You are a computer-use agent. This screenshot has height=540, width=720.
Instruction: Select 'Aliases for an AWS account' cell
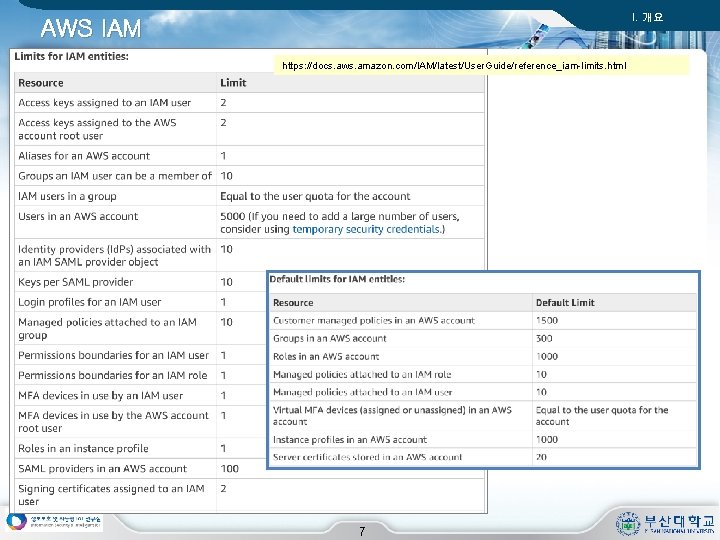click(84, 156)
